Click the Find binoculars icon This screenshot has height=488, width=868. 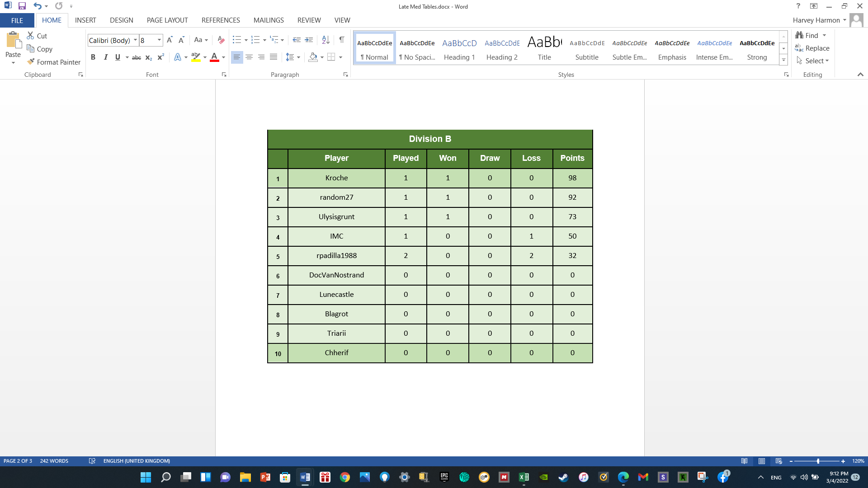tap(799, 35)
